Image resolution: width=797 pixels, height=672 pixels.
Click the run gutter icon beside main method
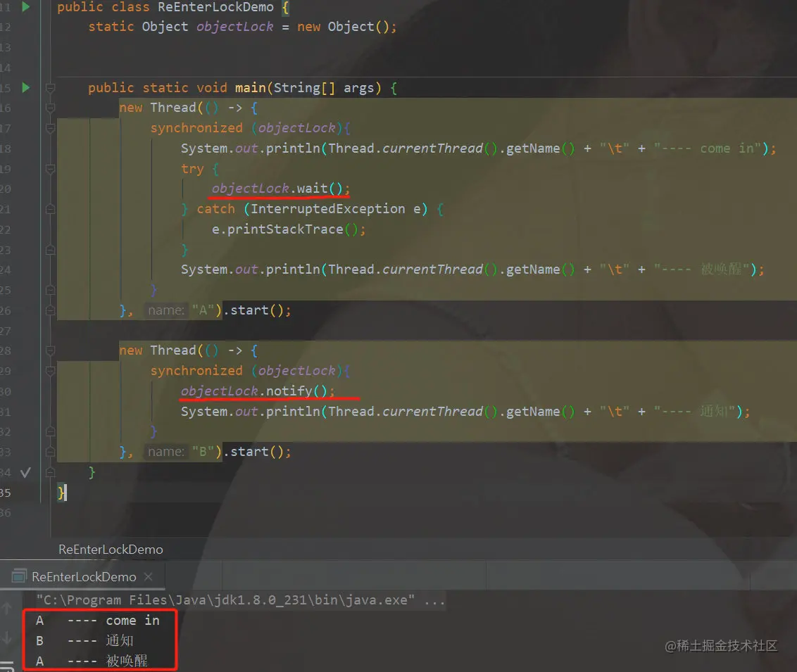click(x=26, y=87)
